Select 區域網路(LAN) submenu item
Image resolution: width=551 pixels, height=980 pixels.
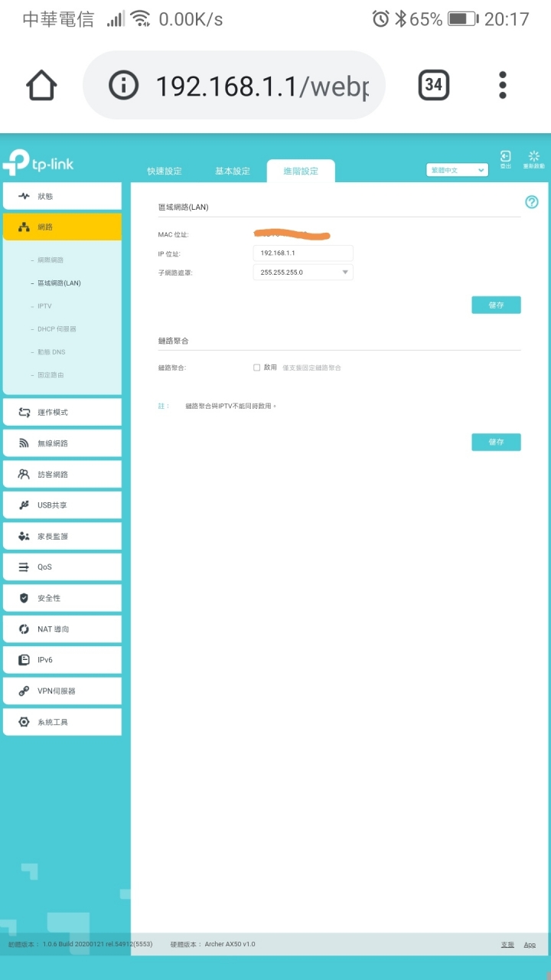59,283
